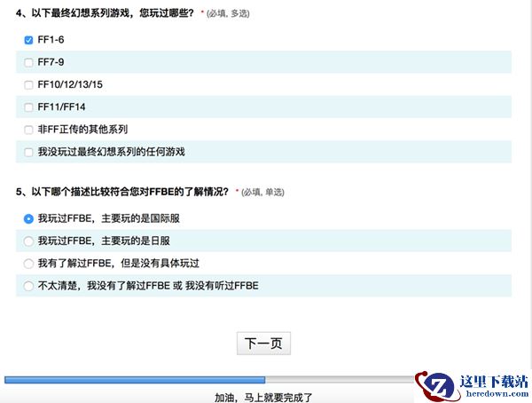The height and width of the screenshot is (403, 532).
Task: Uncheck the FF1-6 checkbox
Action: point(29,40)
